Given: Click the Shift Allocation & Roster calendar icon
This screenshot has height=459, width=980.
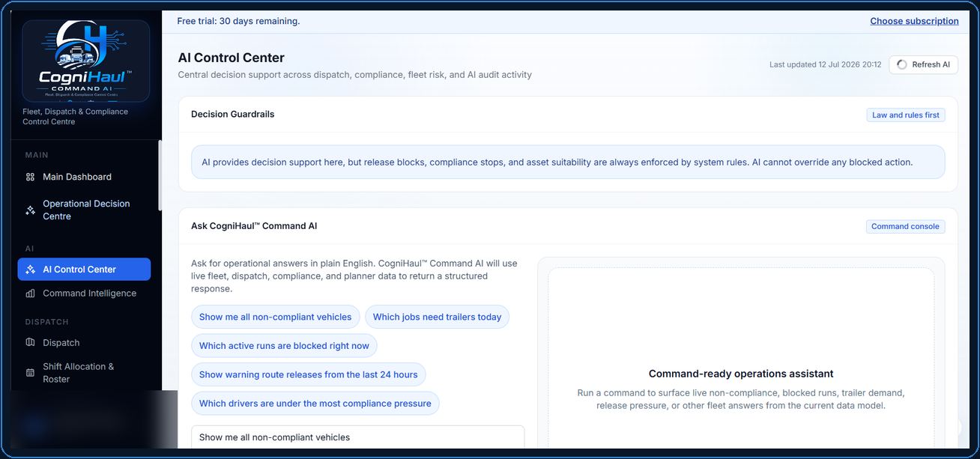Looking at the screenshot, I should tap(30, 373).
